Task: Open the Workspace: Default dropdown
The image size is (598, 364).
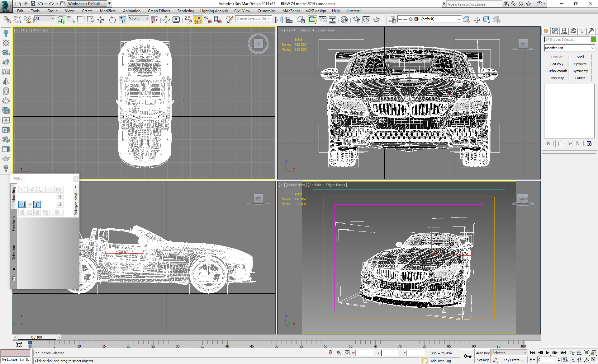Action: click(87, 4)
